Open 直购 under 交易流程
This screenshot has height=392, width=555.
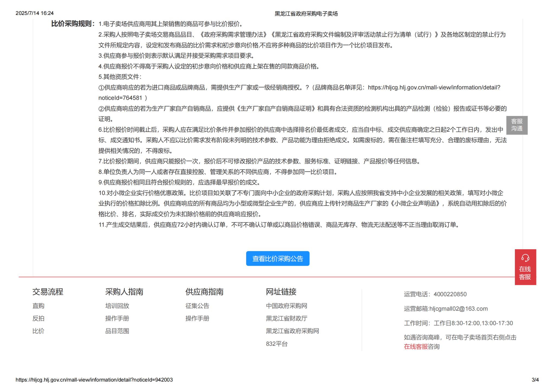[38, 306]
